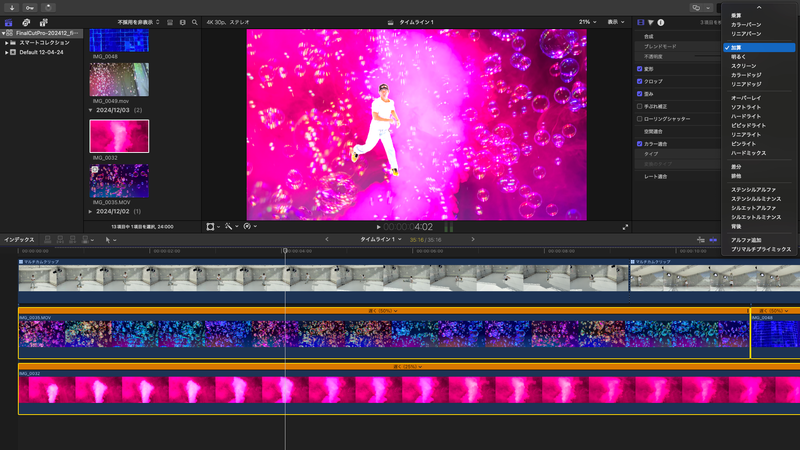
Task: Enable the ローリングシャッター checkbox
Action: (639, 119)
